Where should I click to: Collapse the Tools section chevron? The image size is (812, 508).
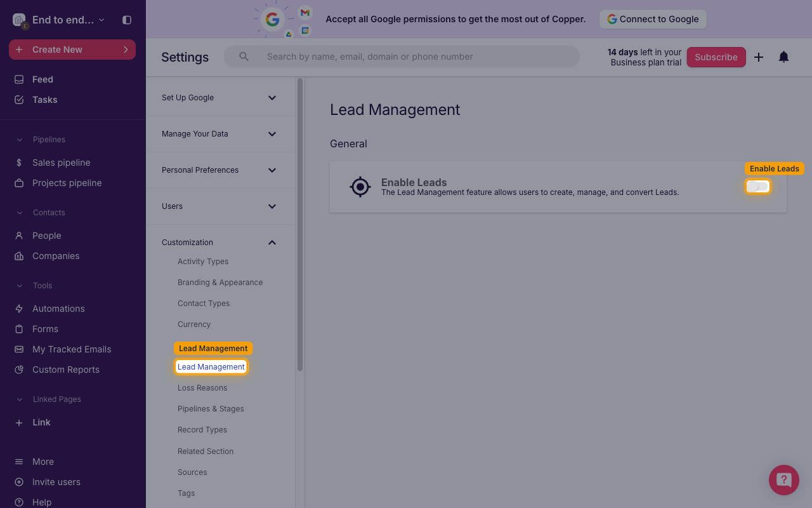tap(19, 286)
